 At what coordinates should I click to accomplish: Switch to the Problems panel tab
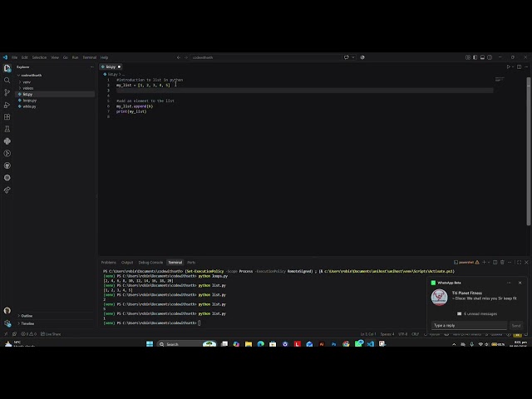coord(109,263)
